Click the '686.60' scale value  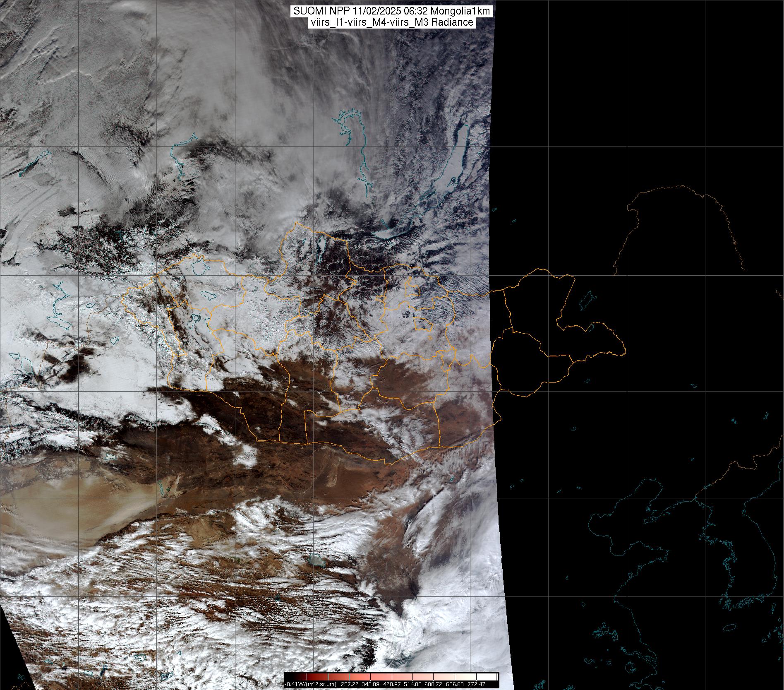point(455,684)
